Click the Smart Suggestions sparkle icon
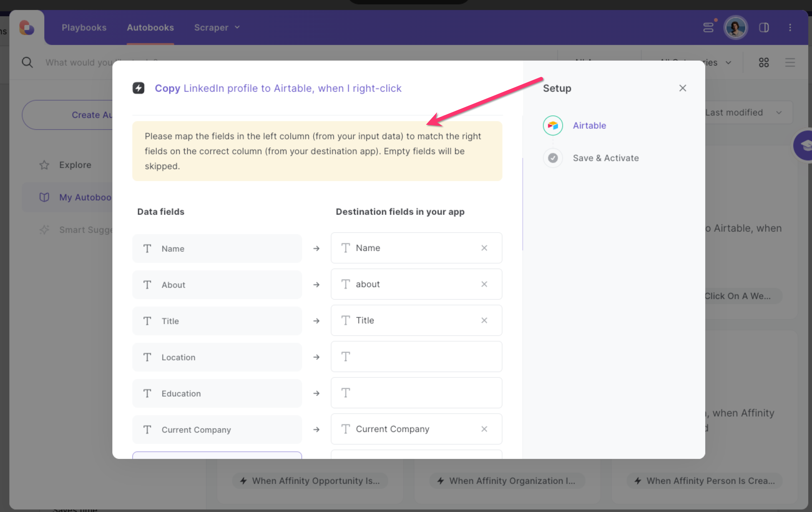 (44, 230)
